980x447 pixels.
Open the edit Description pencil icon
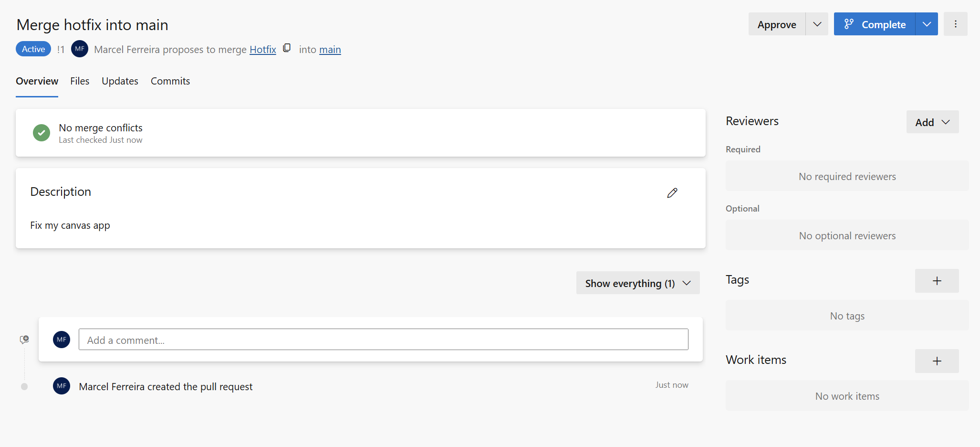(x=672, y=193)
